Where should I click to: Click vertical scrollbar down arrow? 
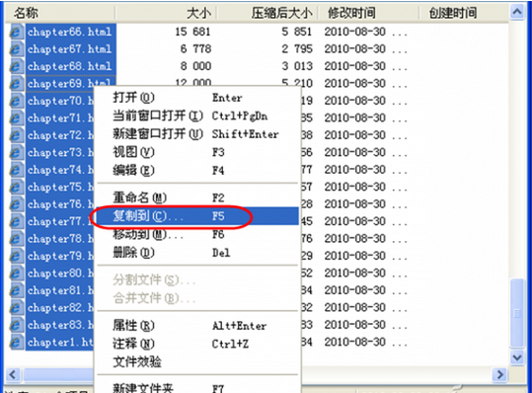(x=517, y=357)
